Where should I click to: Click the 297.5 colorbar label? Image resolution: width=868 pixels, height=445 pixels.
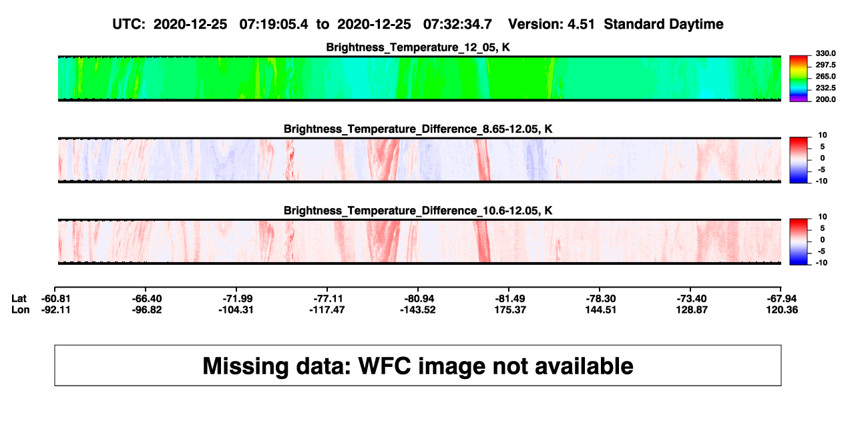826,65
